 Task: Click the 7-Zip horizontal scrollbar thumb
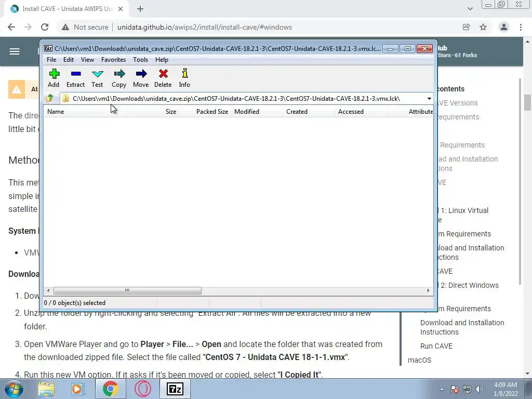127,291
